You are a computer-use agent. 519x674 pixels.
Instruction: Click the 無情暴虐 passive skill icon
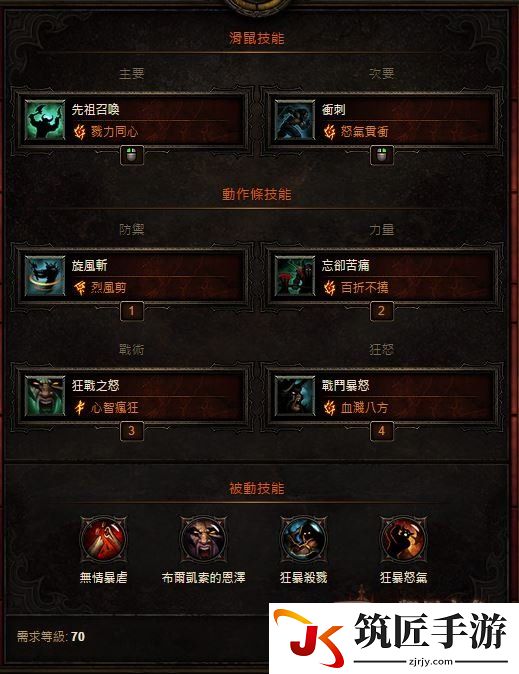click(103, 539)
